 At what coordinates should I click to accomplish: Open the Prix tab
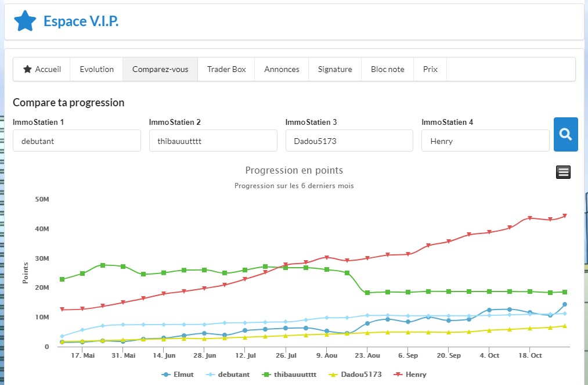tap(430, 69)
